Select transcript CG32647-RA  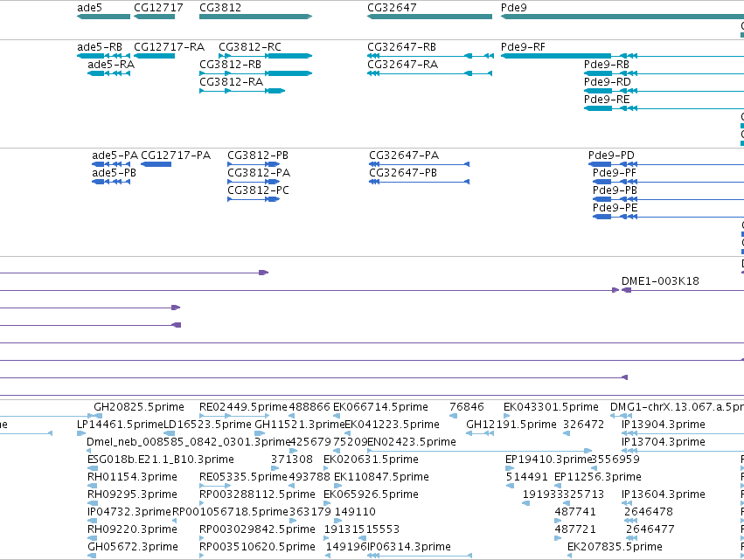pos(429,73)
